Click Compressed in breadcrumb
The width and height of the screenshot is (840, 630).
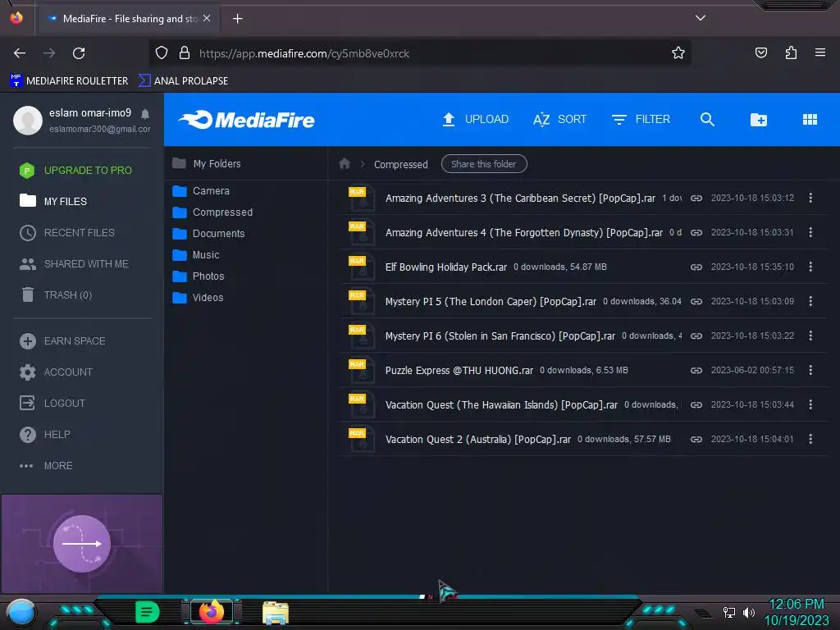400,164
